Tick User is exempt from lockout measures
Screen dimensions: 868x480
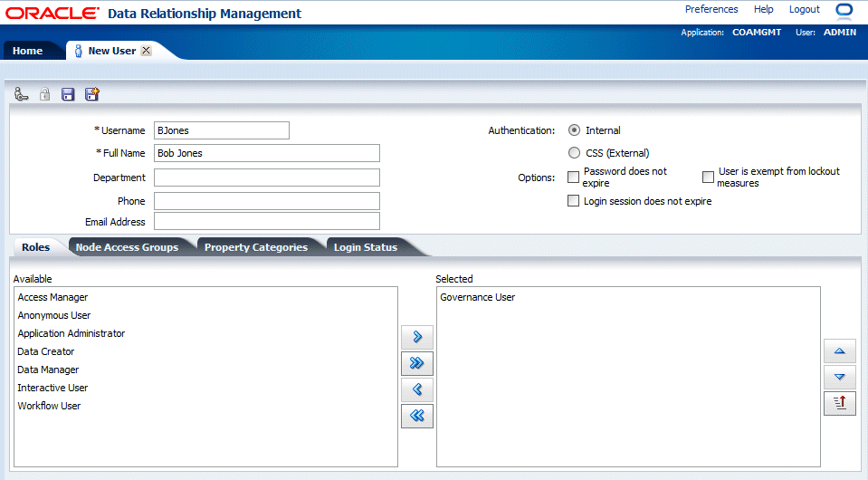pyautogui.click(x=708, y=178)
